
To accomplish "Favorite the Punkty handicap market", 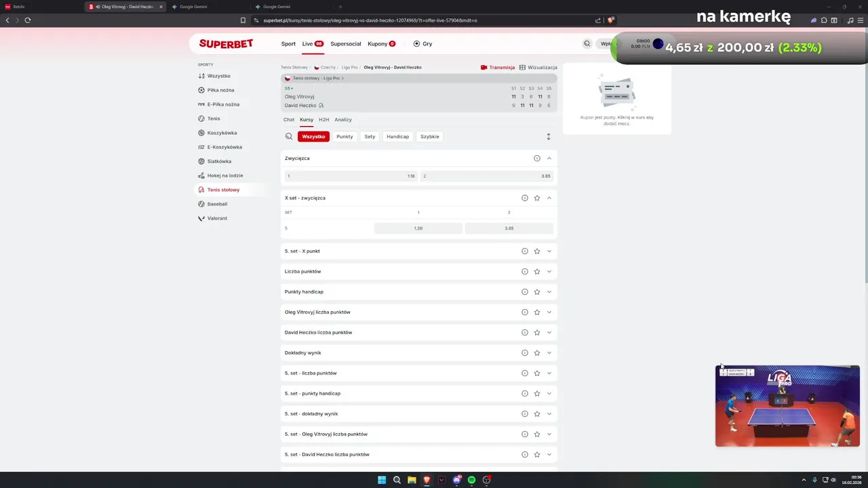I will coord(537,292).
